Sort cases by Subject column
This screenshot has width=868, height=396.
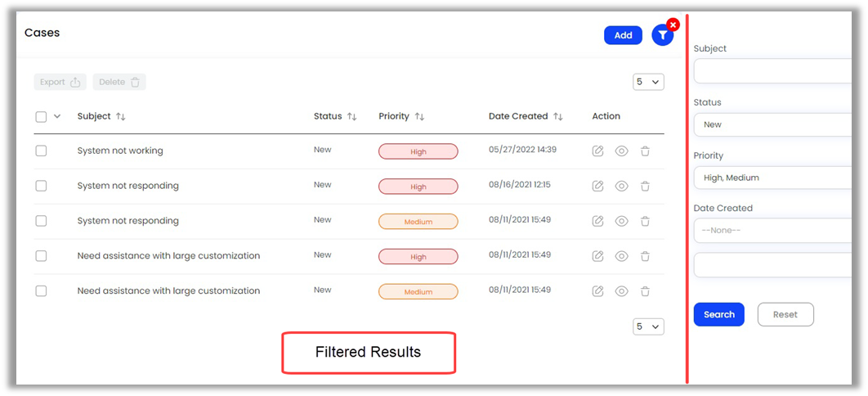121,117
